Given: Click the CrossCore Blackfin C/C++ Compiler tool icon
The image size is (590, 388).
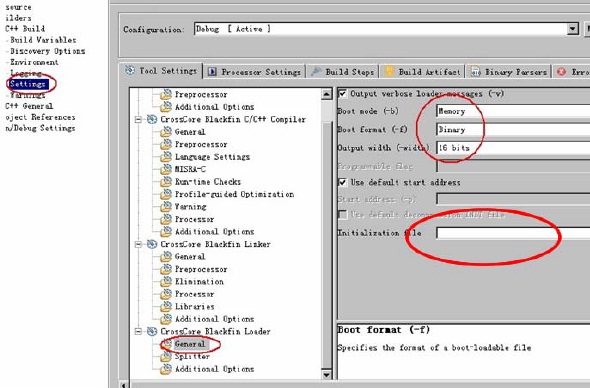Looking at the screenshot, I should point(152,119).
